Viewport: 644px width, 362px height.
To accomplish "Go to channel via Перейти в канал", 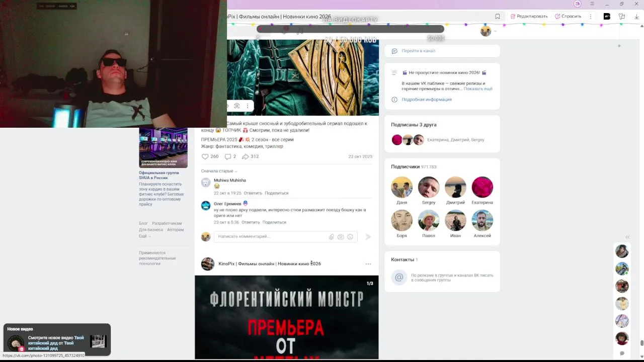I will pos(419,51).
